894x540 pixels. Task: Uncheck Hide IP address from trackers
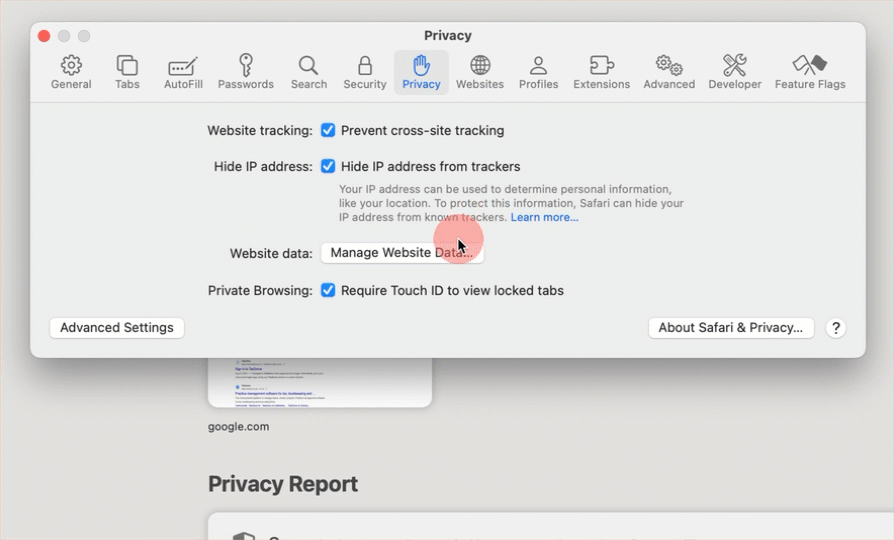(x=328, y=166)
